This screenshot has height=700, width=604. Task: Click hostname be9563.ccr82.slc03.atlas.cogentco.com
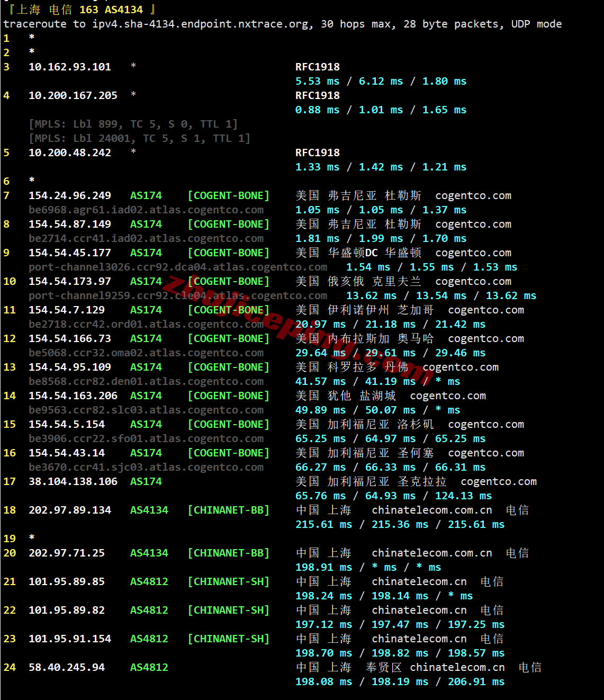(x=146, y=410)
